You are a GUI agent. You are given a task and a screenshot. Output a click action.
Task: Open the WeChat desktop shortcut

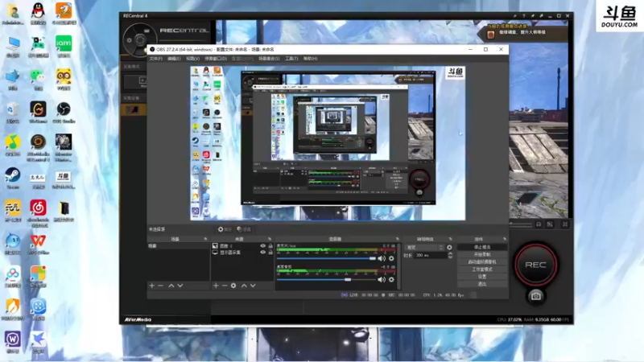(38, 79)
